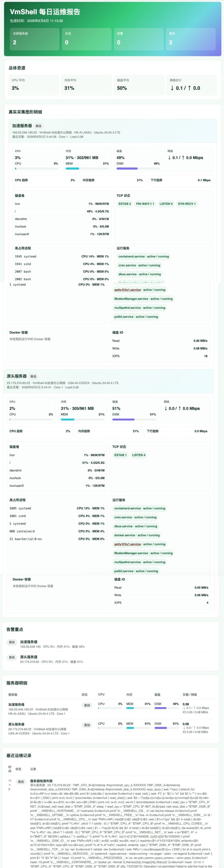
Task: Select docker.service tag under 源头服务器 运行服务
Action: pyautogui.click(x=137, y=535)
